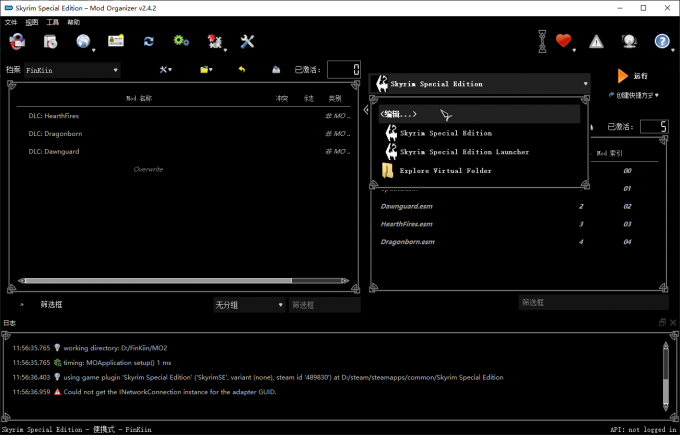Screen dimensions: 680x435
Task: Open executables via green gears icon
Action: (x=181, y=41)
